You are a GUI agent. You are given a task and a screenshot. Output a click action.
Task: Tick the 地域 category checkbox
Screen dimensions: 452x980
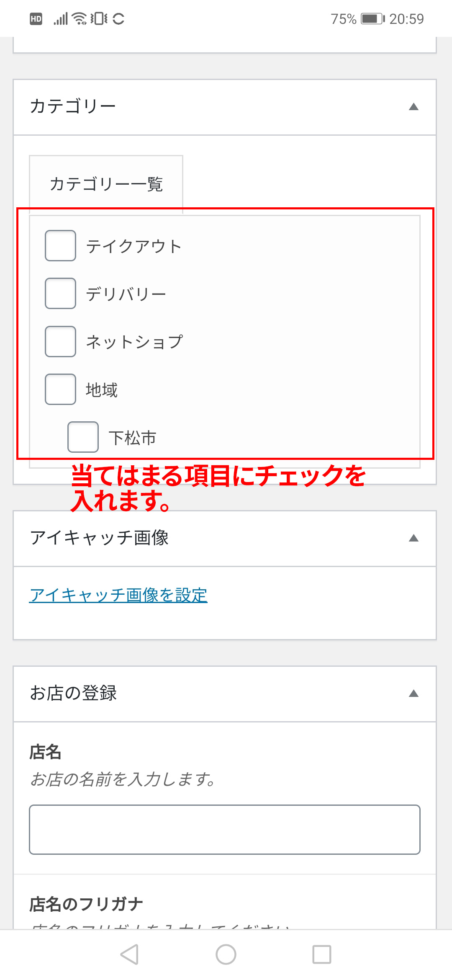tap(60, 389)
